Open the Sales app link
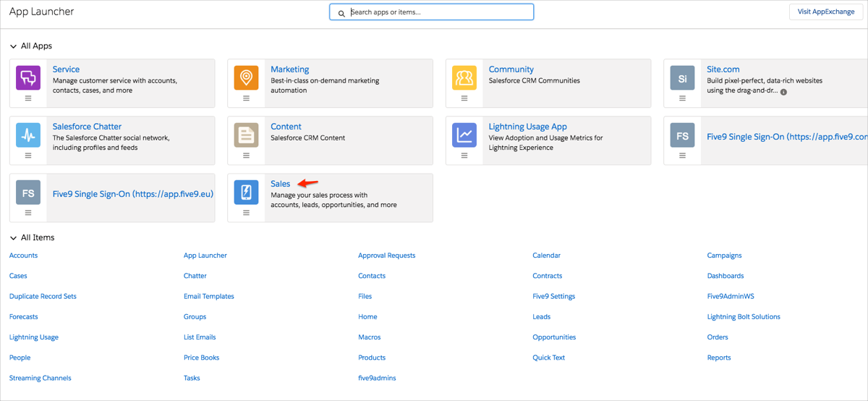Screen dimensions: 868x401 point(280,184)
